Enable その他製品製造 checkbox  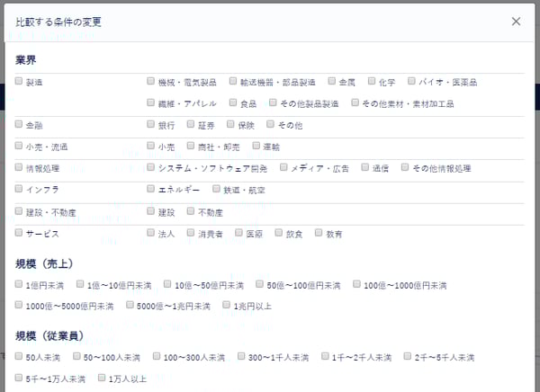coord(273,102)
